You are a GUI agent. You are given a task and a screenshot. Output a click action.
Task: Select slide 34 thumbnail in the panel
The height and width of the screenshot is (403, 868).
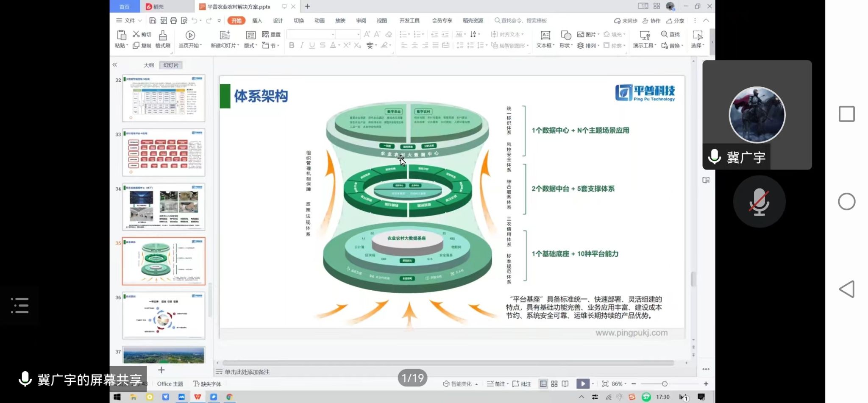(164, 207)
